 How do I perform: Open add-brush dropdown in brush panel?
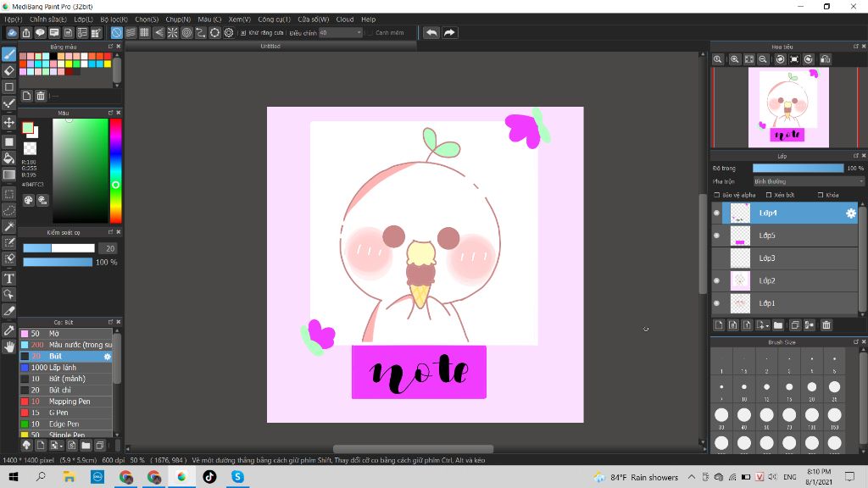point(57,446)
